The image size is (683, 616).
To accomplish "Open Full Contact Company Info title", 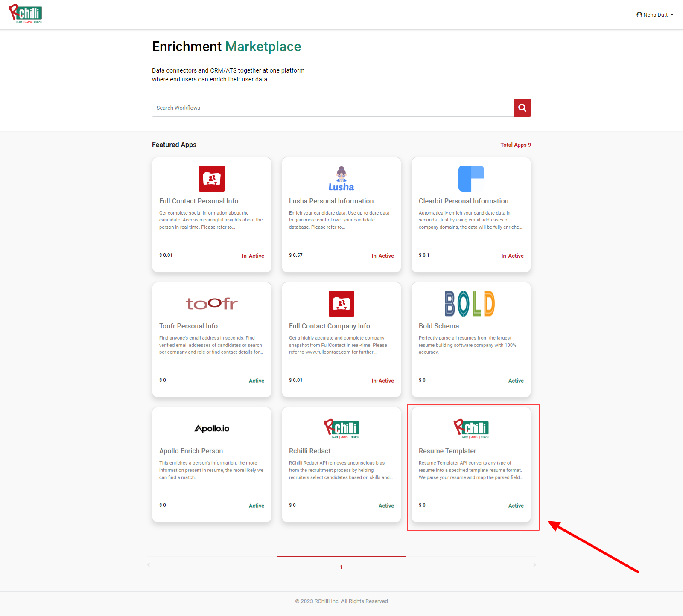I will (330, 326).
